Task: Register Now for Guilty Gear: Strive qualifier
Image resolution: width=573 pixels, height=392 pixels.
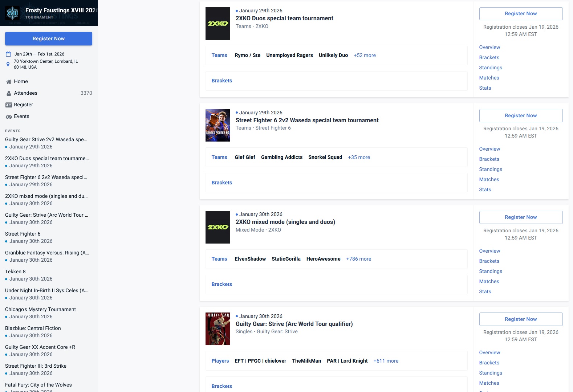Action: pos(521,319)
